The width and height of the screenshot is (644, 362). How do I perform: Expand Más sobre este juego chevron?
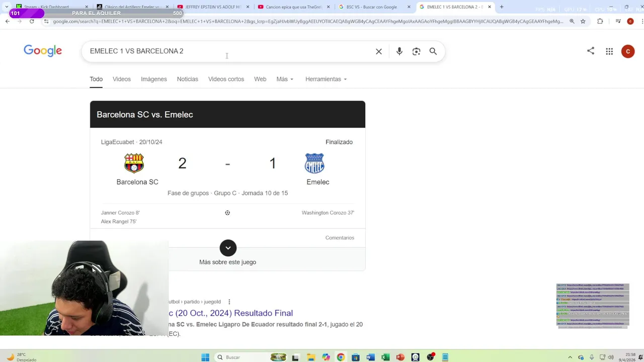pos(228,248)
